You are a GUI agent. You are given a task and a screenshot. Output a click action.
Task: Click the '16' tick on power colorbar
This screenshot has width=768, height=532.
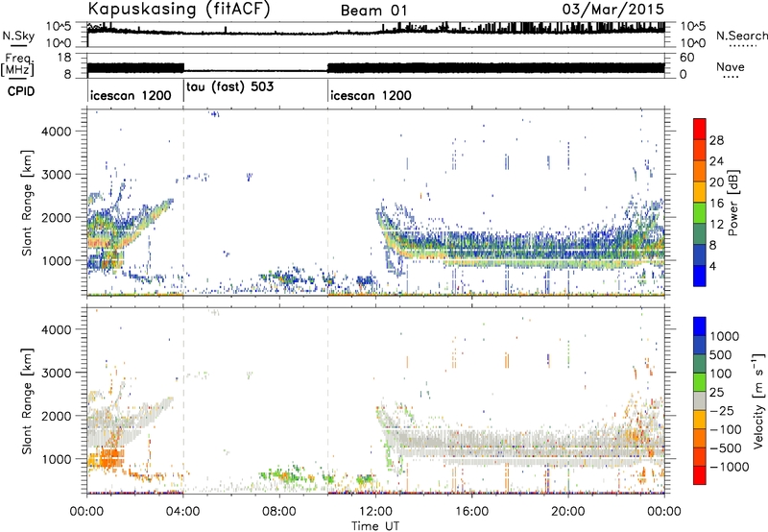click(x=716, y=204)
